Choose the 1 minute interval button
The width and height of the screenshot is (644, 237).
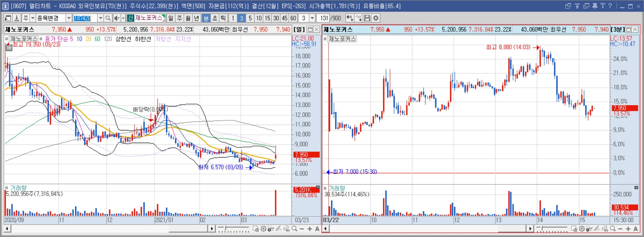coord(233,18)
